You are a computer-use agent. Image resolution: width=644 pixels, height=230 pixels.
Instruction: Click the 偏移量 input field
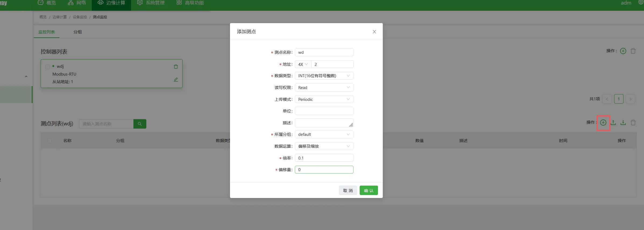tap(324, 170)
